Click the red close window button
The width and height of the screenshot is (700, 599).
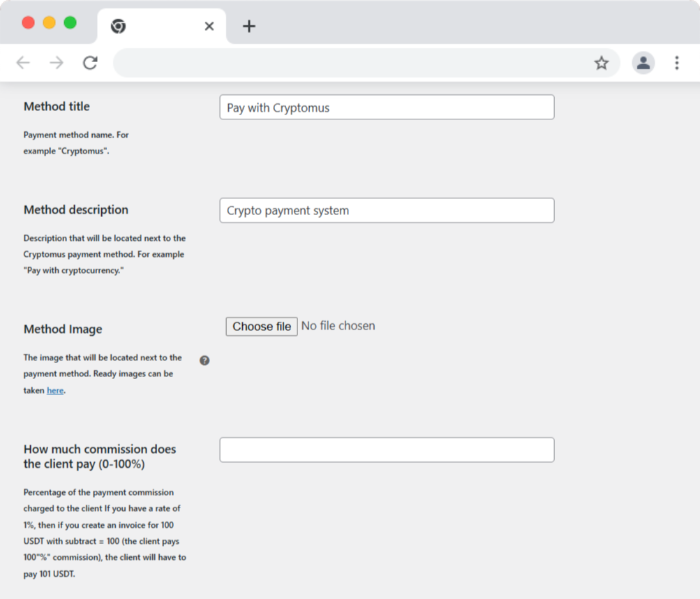(x=29, y=22)
